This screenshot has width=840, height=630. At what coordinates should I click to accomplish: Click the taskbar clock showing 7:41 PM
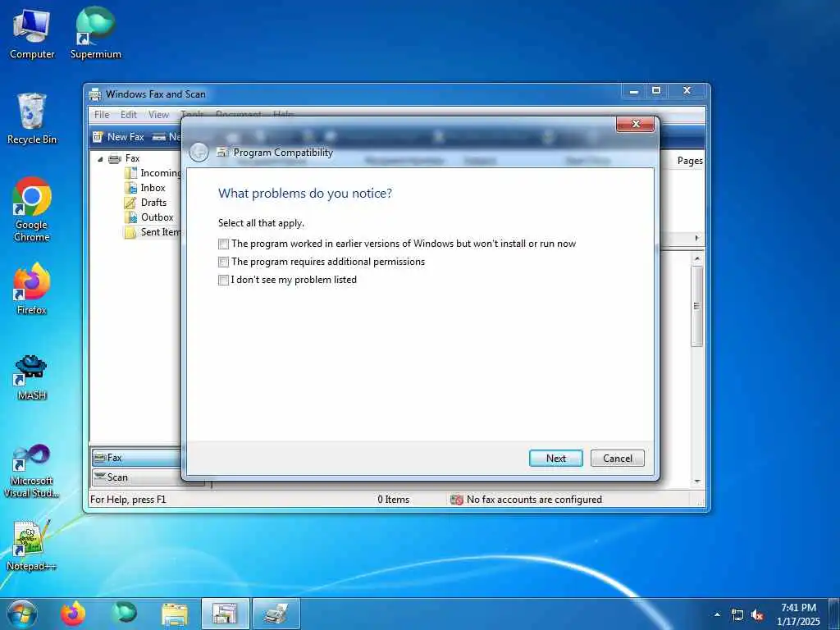798,614
